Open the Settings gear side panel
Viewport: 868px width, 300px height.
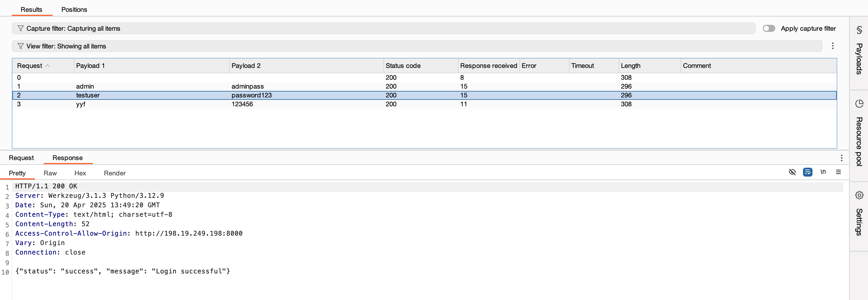click(x=859, y=195)
